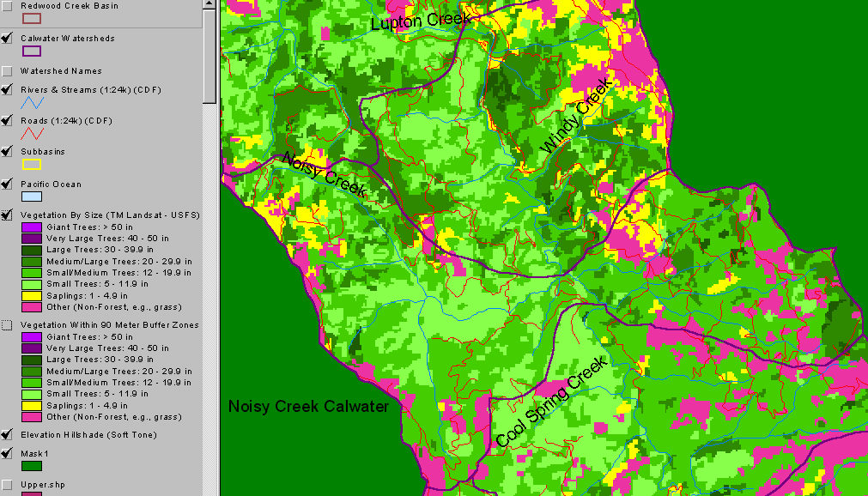Screen dimensions: 868x496
Task: Click the red Roads zigzag line symbol
Action: tap(32, 133)
